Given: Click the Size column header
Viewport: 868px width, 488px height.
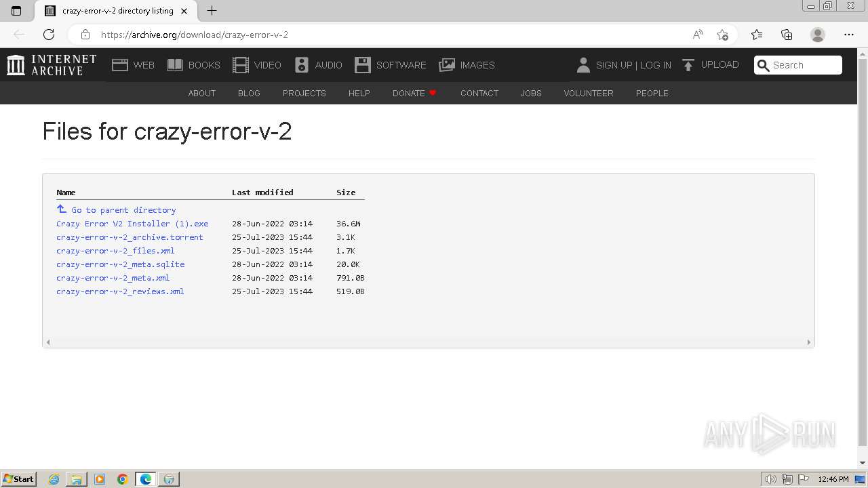Looking at the screenshot, I should [346, 192].
